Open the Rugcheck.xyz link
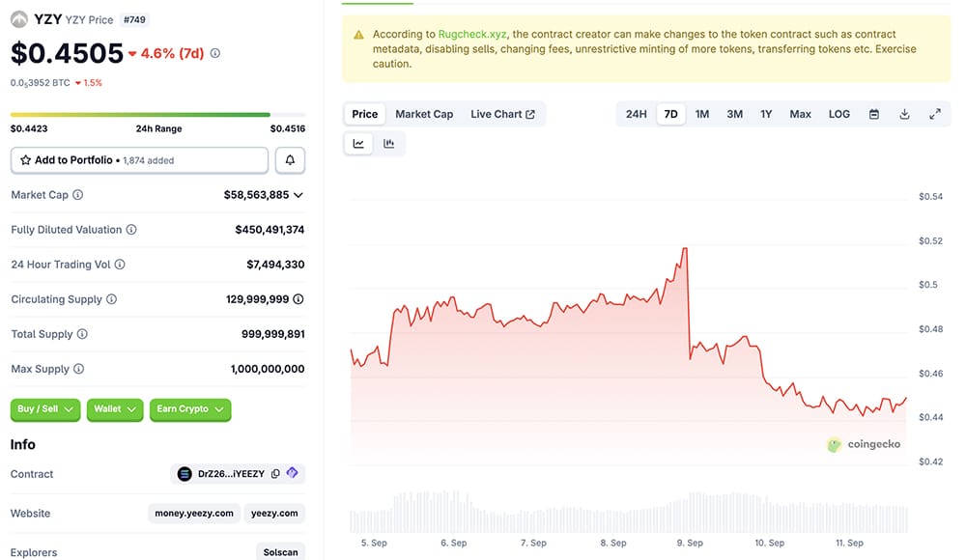This screenshot has width=966, height=560. pos(472,34)
